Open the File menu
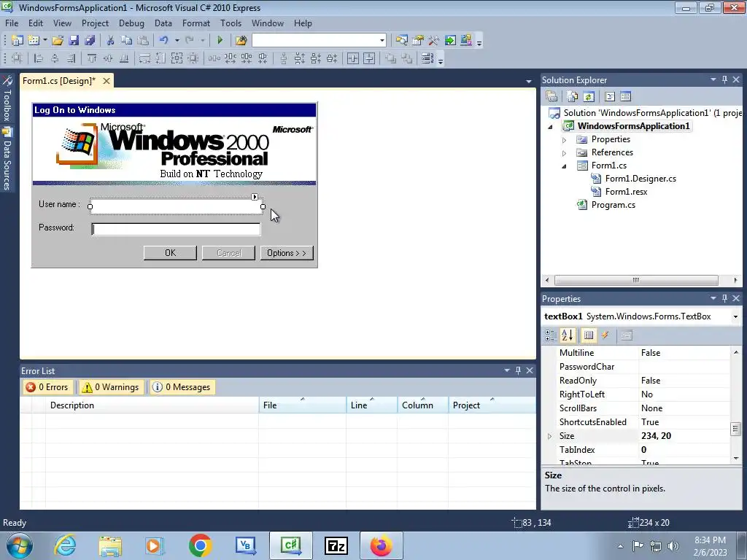Screen dimensions: 747x560 click(12, 23)
